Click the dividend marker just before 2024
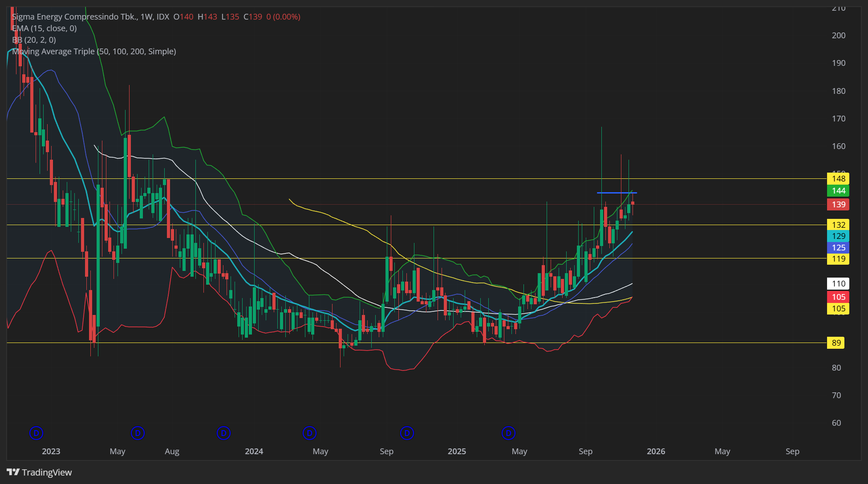Image resolution: width=868 pixels, height=484 pixels. (x=223, y=433)
